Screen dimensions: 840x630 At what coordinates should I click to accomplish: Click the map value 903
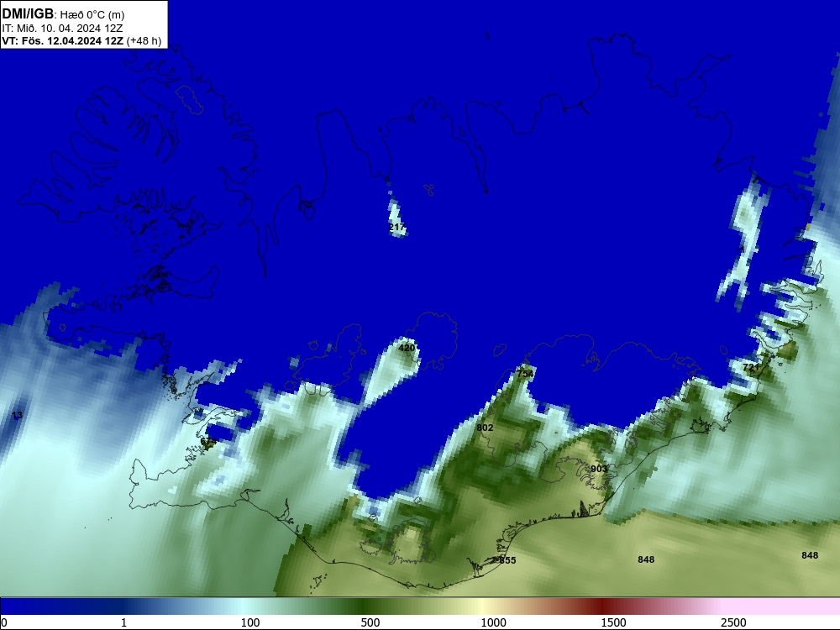(599, 469)
